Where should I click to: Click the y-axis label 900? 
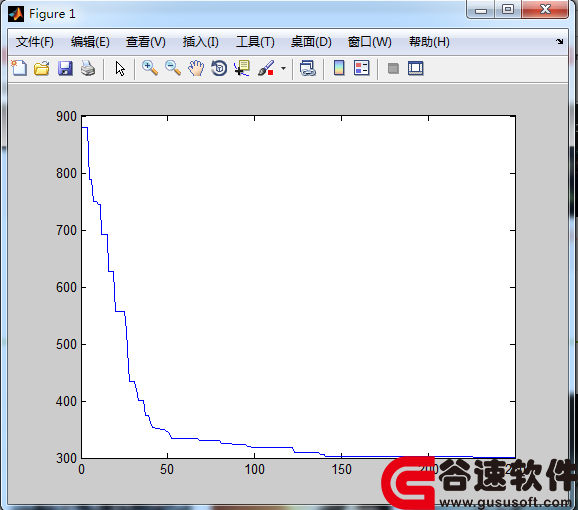66,116
